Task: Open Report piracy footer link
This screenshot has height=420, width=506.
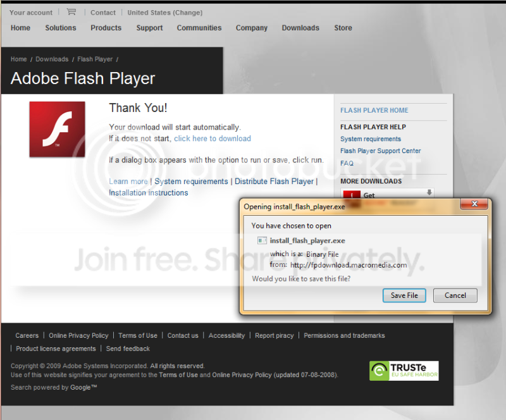Action: tap(275, 335)
